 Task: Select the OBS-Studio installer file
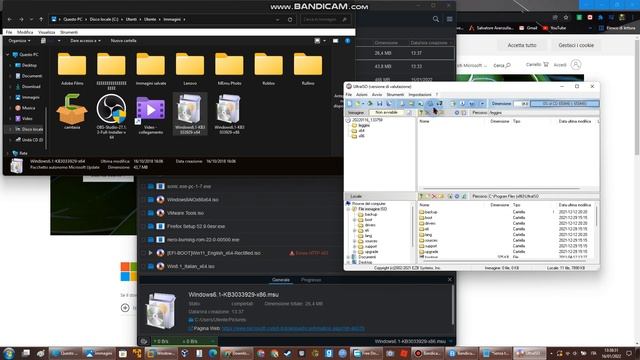click(111, 116)
